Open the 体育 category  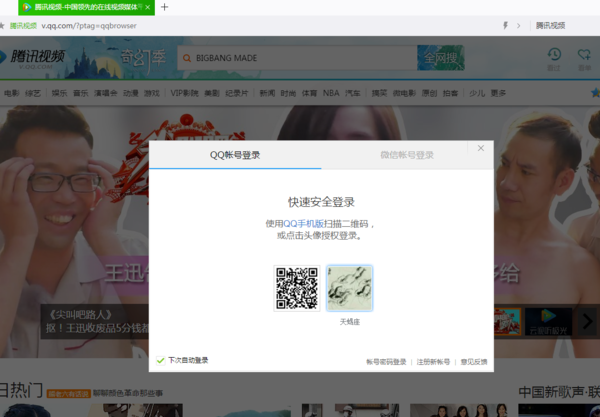[310, 93]
